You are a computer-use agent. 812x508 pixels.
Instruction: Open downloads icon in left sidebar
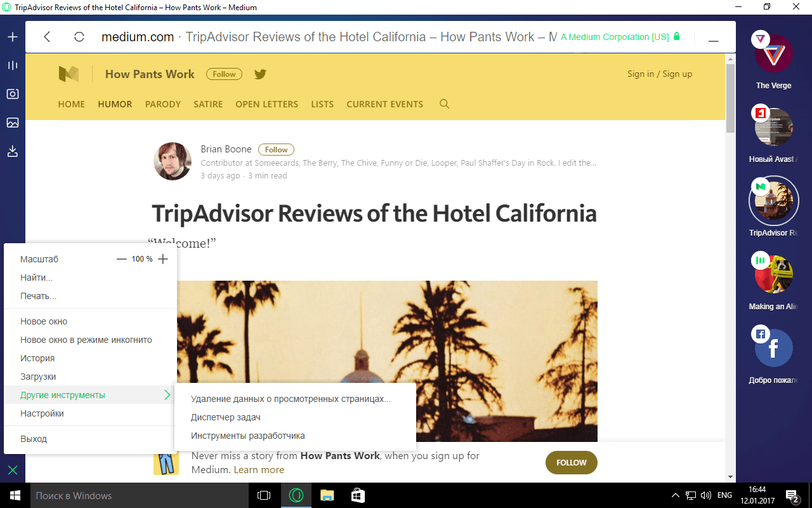tap(13, 151)
